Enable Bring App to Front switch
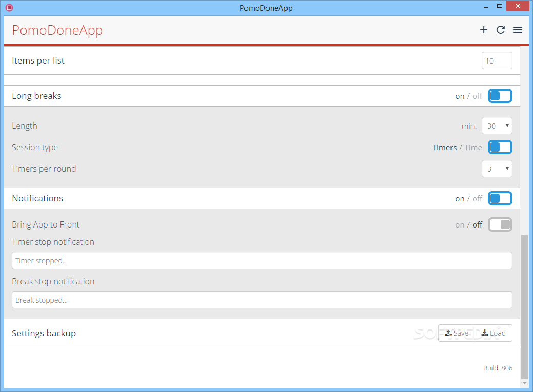This screenshot has width=533, height=392. click(500, 224)
